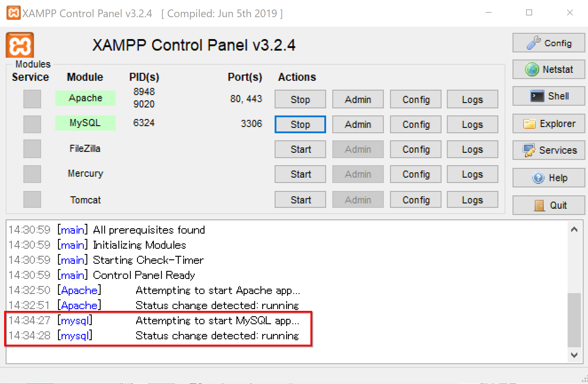Viewport: 588px width, 384px height.
Task: Click the orange XAMPP logo
Action: click(20, 45)
